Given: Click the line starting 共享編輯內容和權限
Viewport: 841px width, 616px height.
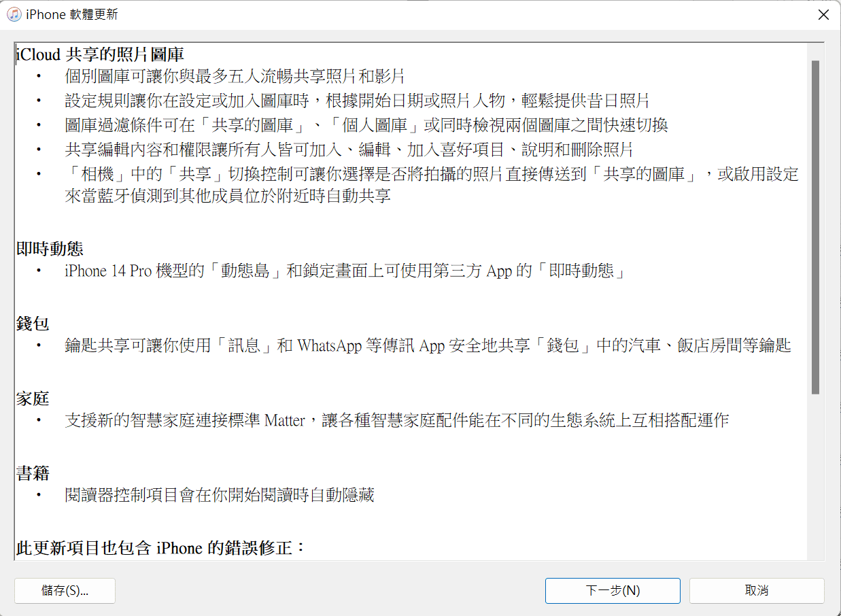Looking at the screenshot, I should click(x=349, y=150).
